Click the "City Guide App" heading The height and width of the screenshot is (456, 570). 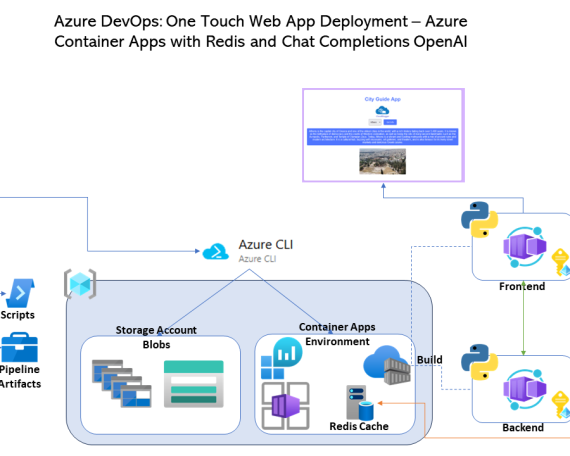coord(382,99)
